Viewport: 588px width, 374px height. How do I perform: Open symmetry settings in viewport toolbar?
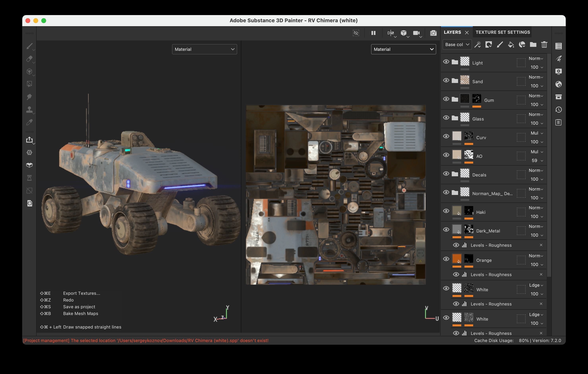tap(391, 33)
